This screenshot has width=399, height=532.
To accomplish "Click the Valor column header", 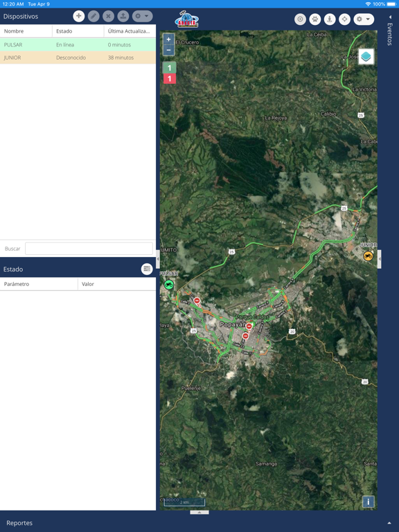I will pyautogui.click(x=116, y=284).
